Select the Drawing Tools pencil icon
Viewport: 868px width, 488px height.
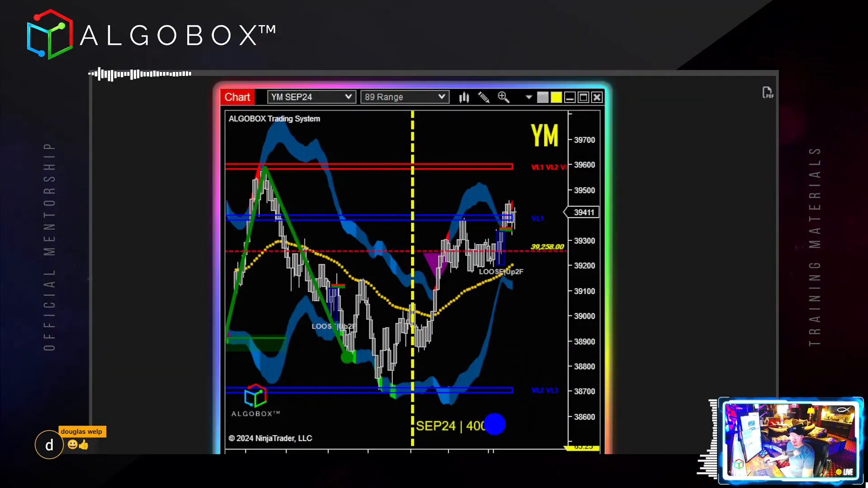[484, 97]
